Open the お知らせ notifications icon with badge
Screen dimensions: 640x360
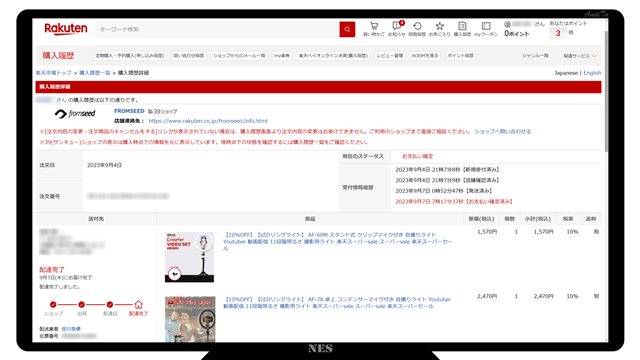click(x=396, y=29)
